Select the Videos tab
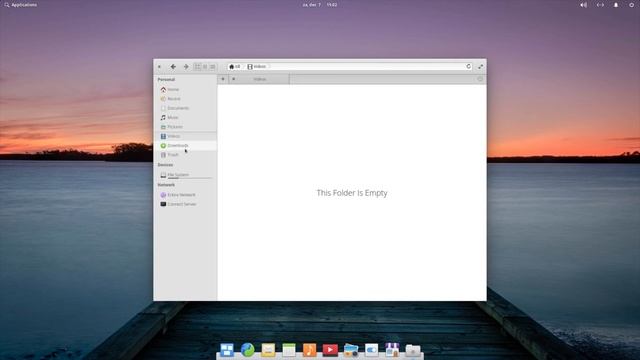This screenshot has width=640, height=360. [259, 79]
